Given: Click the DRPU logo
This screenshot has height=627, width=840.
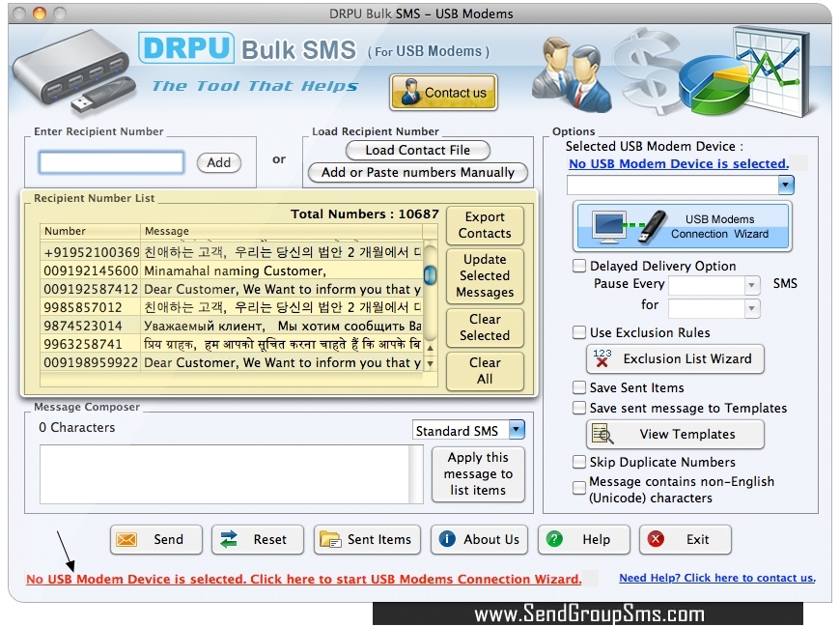Looking at the screenshot, I should coord(186,48).
